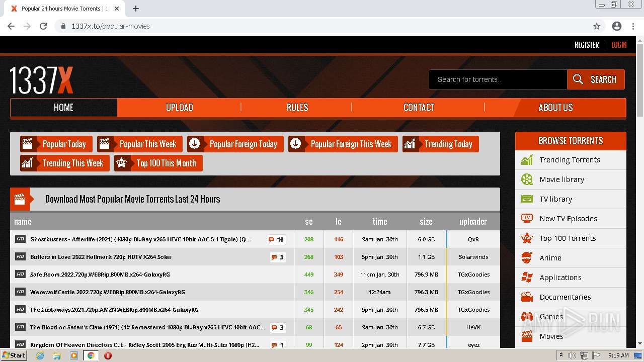The height and width of the screenshot is (362, 644).
Task: Click the Popular Foreign Today button
Action: point(235,144)
